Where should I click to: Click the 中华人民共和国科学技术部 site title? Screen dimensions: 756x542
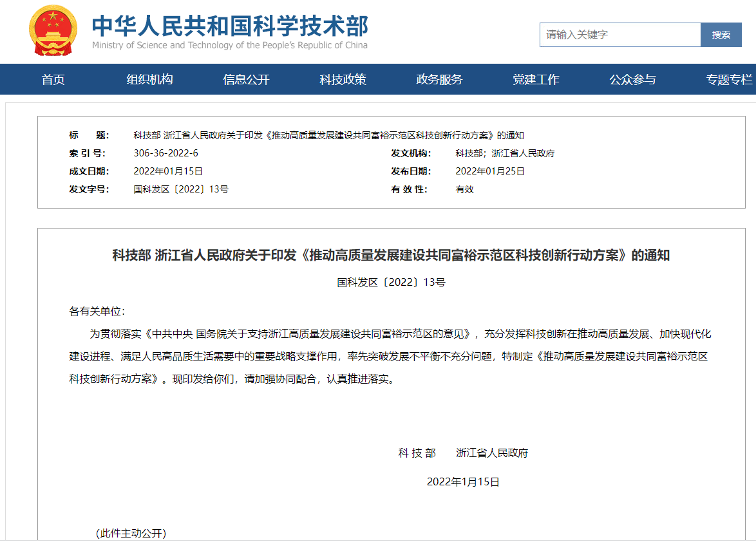[230, 26]
